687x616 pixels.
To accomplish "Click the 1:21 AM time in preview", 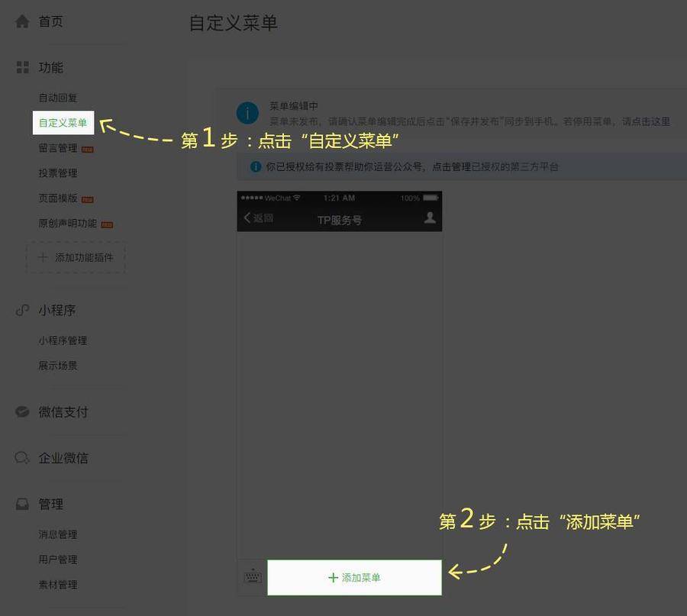I will 339,198.
